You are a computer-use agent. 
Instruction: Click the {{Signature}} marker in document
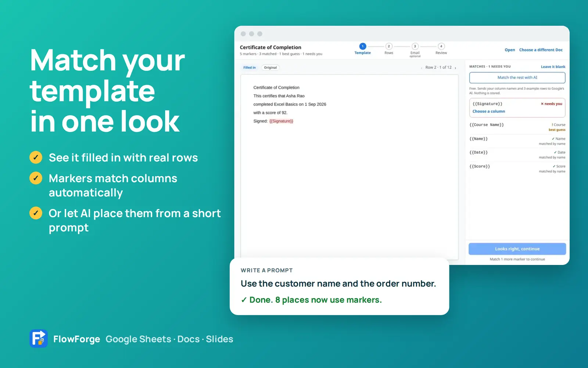point(281,121)
